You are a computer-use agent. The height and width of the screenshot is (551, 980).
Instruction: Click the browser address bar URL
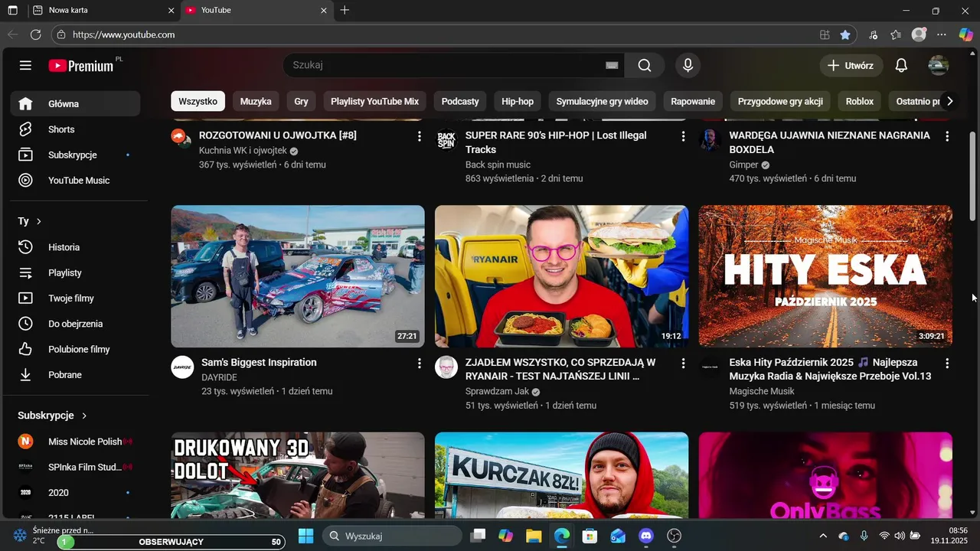(124, 34)
